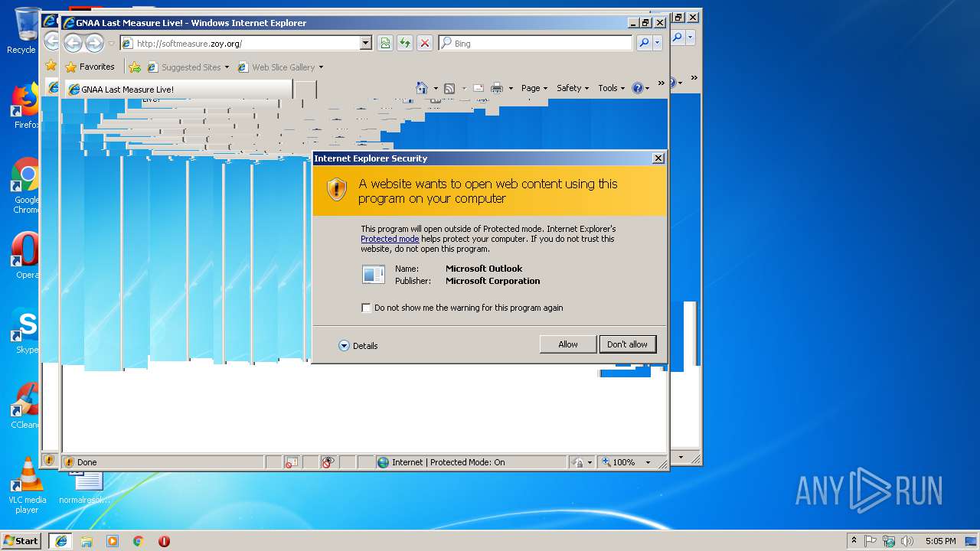Click the volume speaker tray icon
Screen dimensions: 980x551
click(907, 540)
